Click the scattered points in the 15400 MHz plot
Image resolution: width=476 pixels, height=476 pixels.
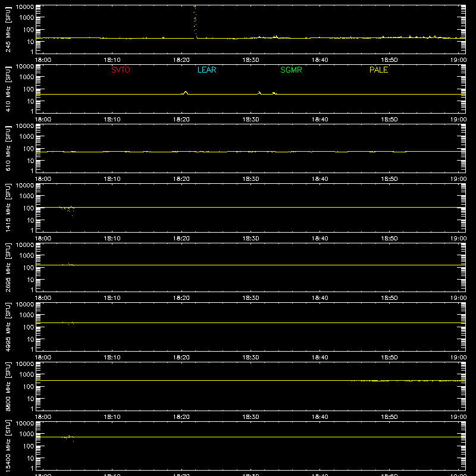pos(68,438)
